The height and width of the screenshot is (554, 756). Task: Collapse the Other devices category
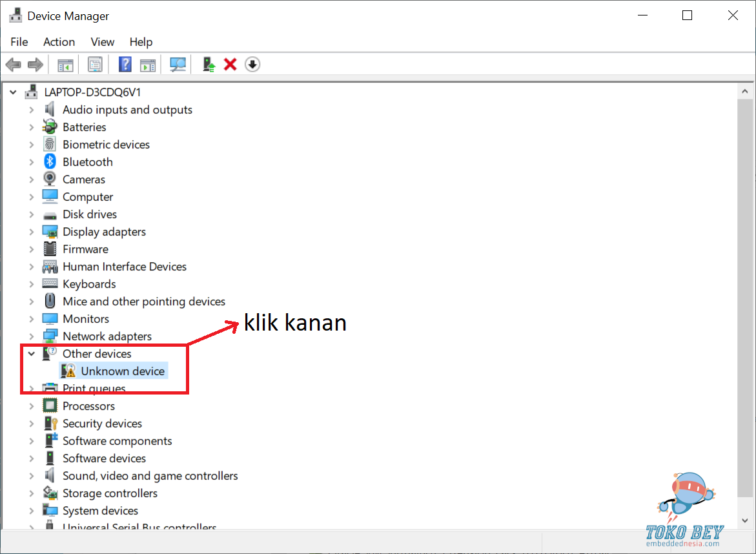pos(31,354)
